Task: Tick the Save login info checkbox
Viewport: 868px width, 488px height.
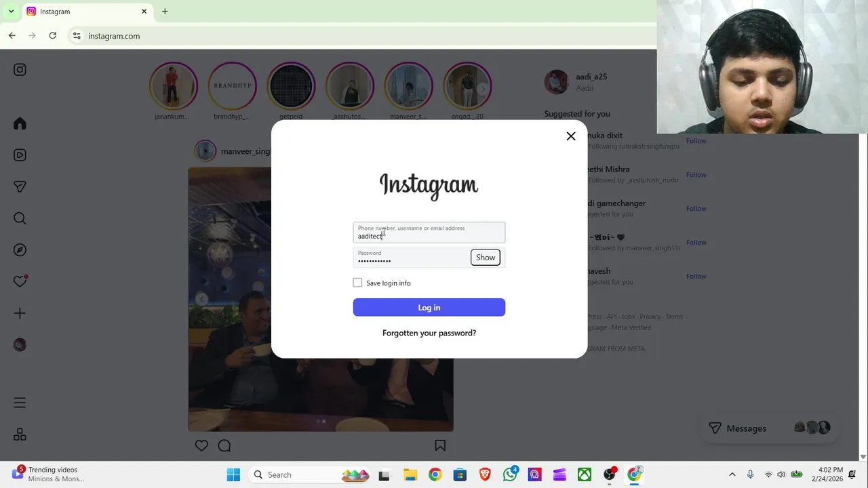Action: (x=357, y=283)
